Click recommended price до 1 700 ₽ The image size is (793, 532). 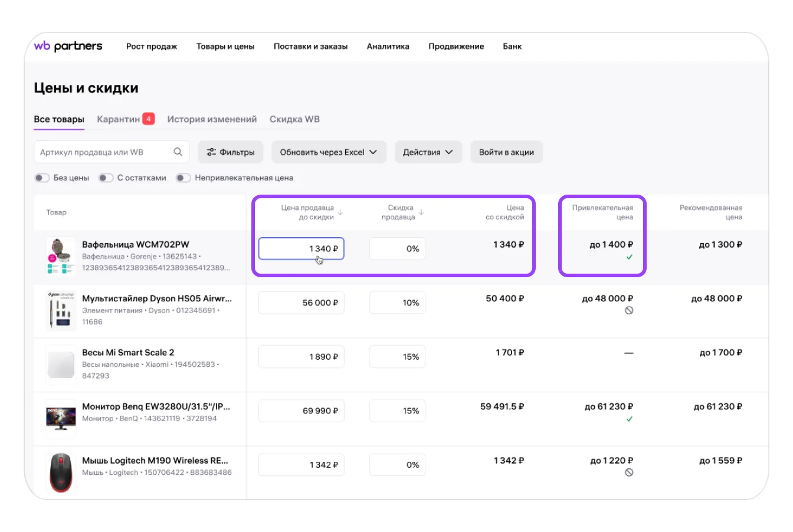tap(720, 352)
